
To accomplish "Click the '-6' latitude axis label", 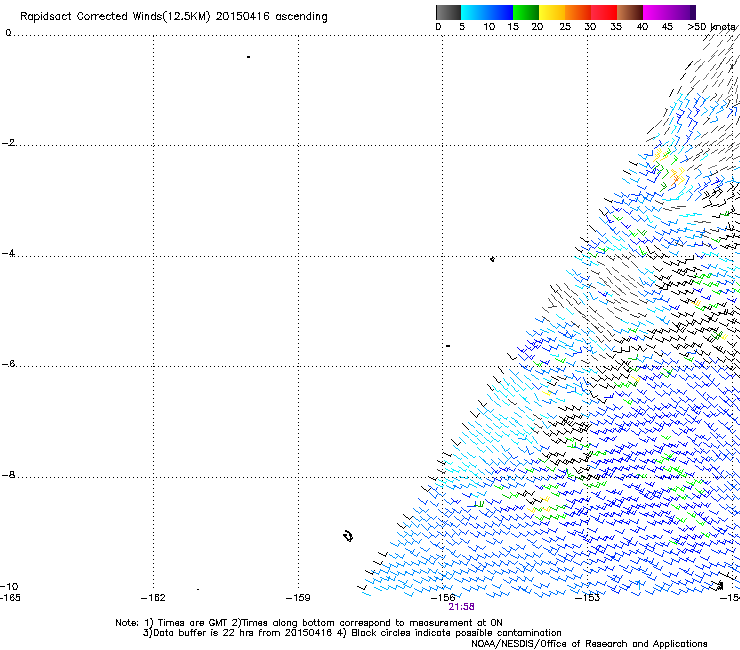I will pyautogui.click(x=8, y=363).
